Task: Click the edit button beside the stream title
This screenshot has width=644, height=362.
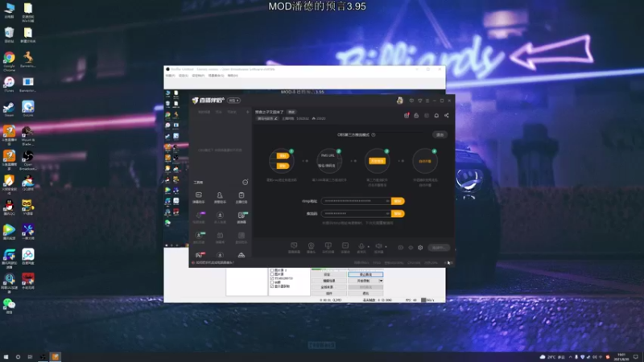Action: point(291,112)
